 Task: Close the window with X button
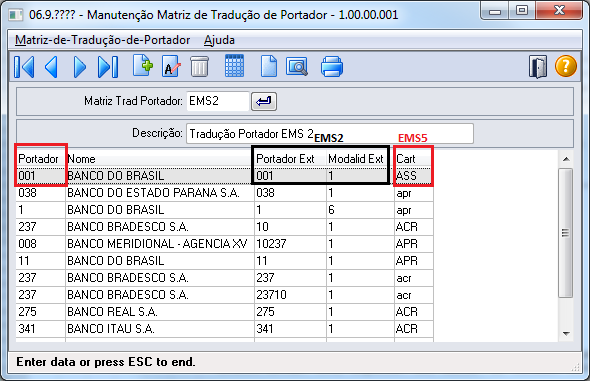coord(559,11)
